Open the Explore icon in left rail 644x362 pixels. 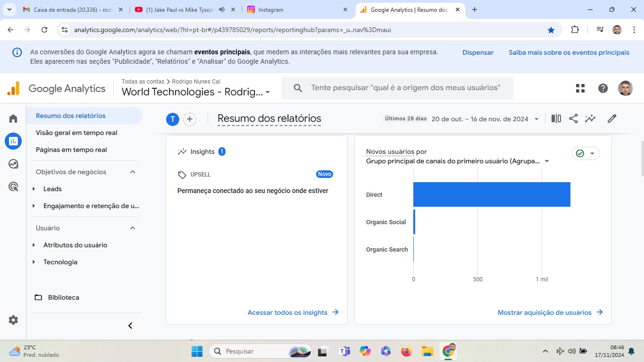[13, 164]
